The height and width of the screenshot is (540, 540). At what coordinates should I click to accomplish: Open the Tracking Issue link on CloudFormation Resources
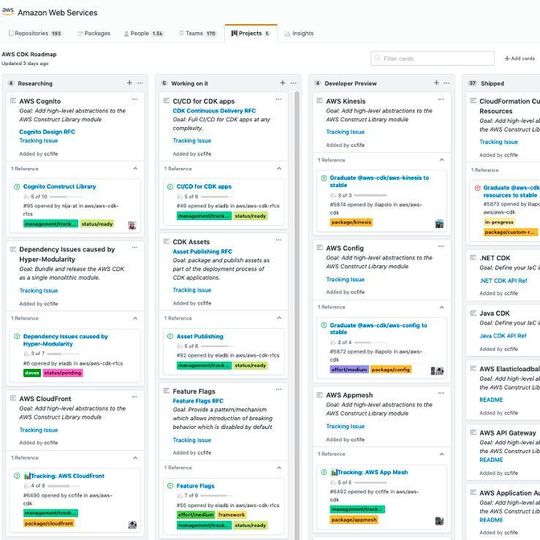click(x=498, y=142)
